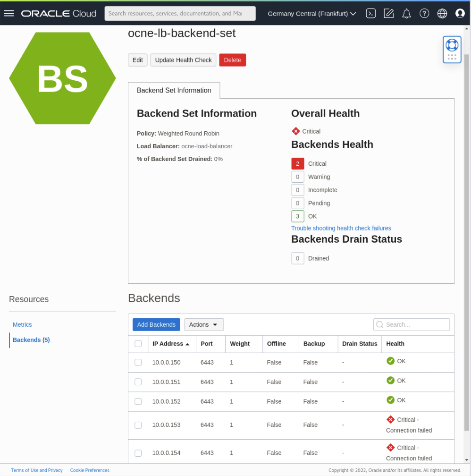The width and height of the screenshot is (471, 476).
Task: Click the 0 Drained count badge
Action: pos(298,258)
